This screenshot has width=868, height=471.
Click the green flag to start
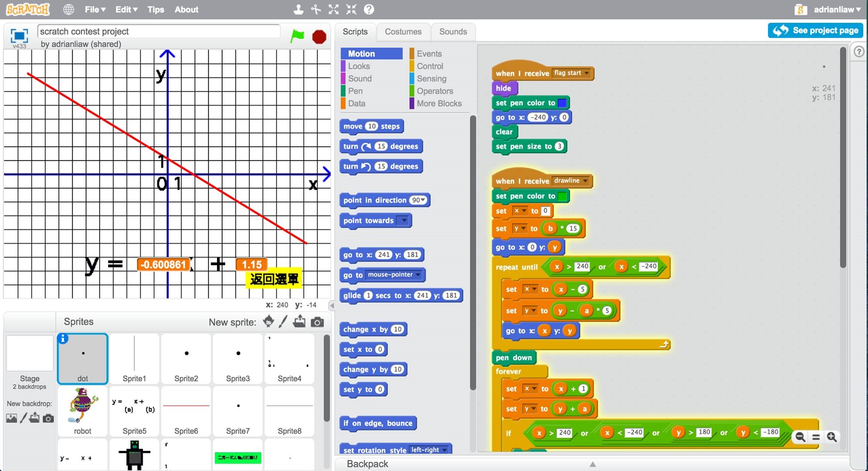coord(297,36)
